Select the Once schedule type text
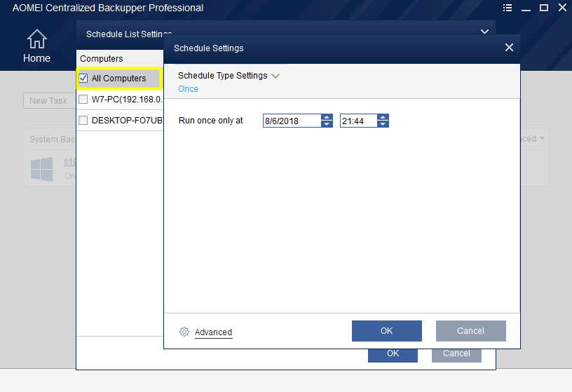572x392 pixels. click(x=188, y=88)
